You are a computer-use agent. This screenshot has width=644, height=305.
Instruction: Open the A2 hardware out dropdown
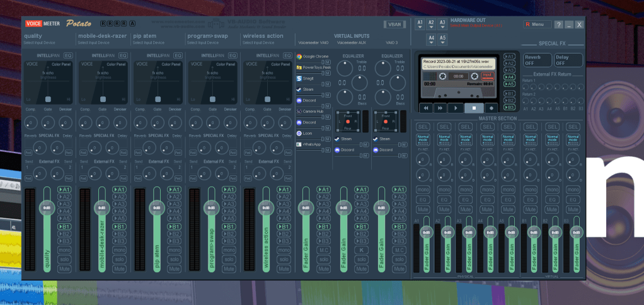tap(431, 24)
